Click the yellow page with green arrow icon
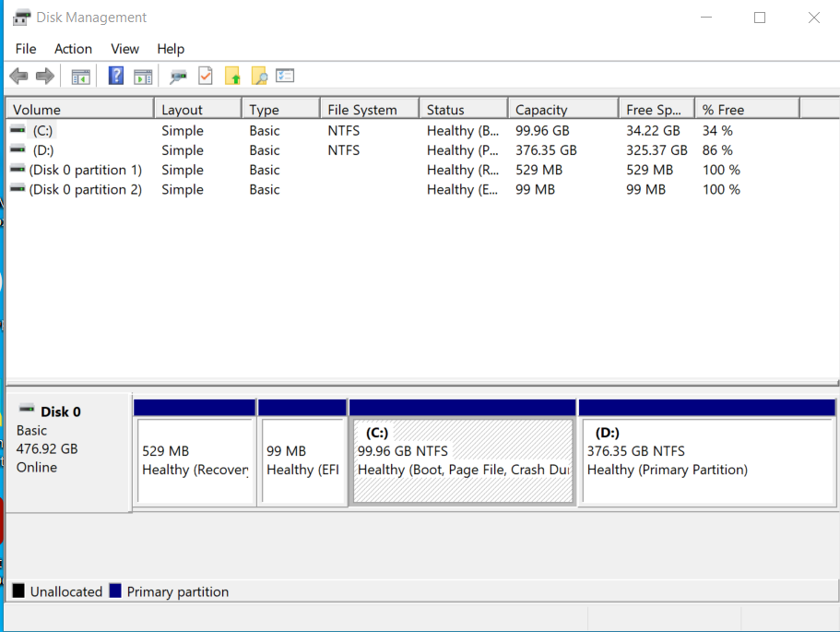The height and width of the screenshot is (632, 840). coord(232,77)
